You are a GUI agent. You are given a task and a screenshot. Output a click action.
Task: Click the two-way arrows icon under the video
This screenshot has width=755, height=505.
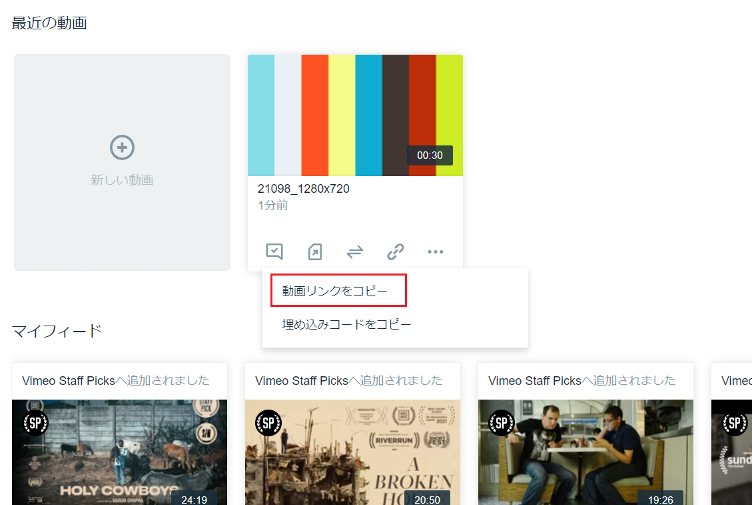tap(355, 251)
